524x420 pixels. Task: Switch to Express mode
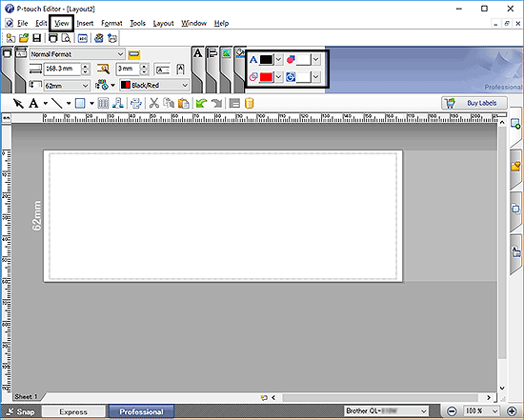[73, 411]
